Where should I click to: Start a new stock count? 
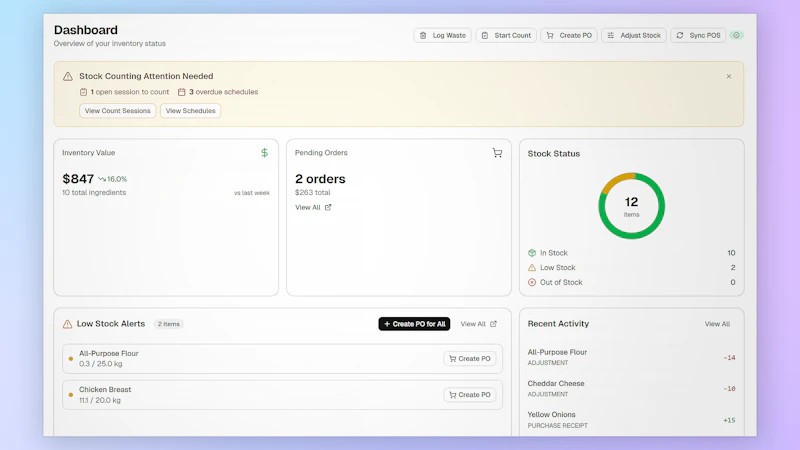(506, 35)
